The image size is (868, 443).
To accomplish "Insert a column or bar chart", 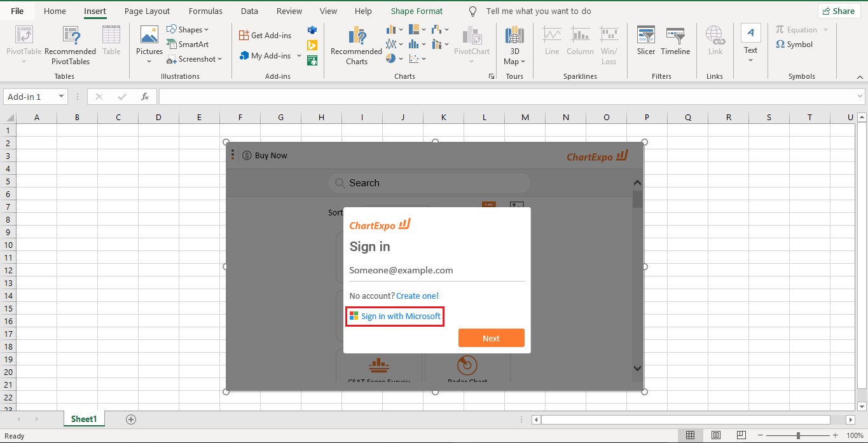I will [x=394, y=29].
